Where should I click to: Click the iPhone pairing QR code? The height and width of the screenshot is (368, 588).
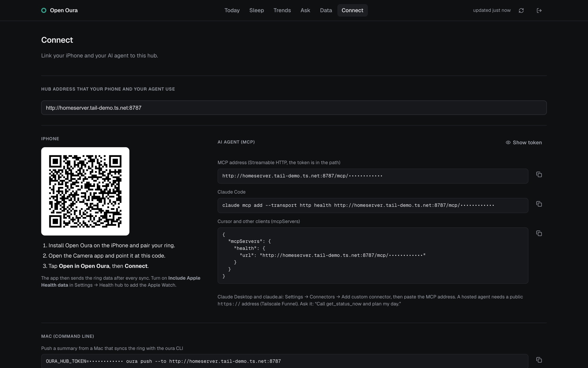pyautogui.click(x=85, y=191)
